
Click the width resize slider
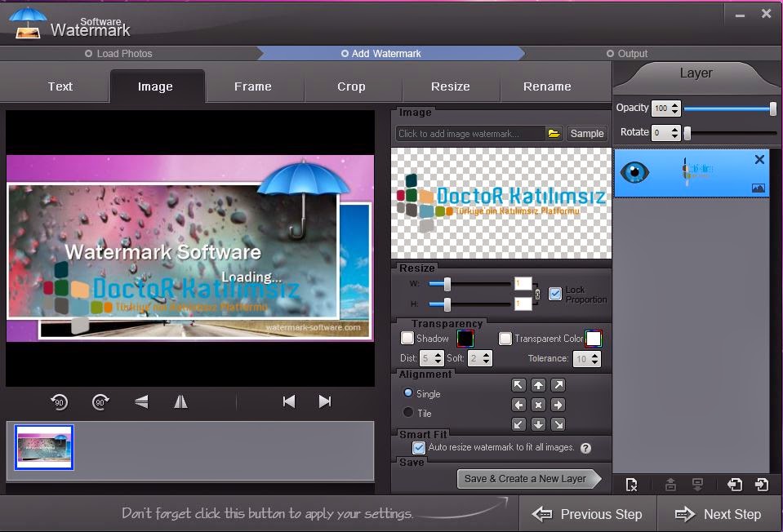tap(469, 284)
